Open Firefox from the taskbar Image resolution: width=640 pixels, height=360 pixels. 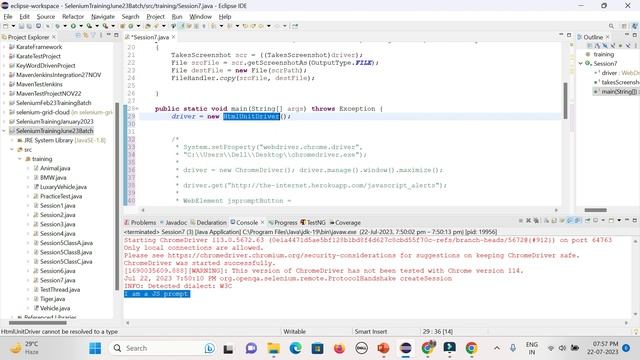point(339,348)
